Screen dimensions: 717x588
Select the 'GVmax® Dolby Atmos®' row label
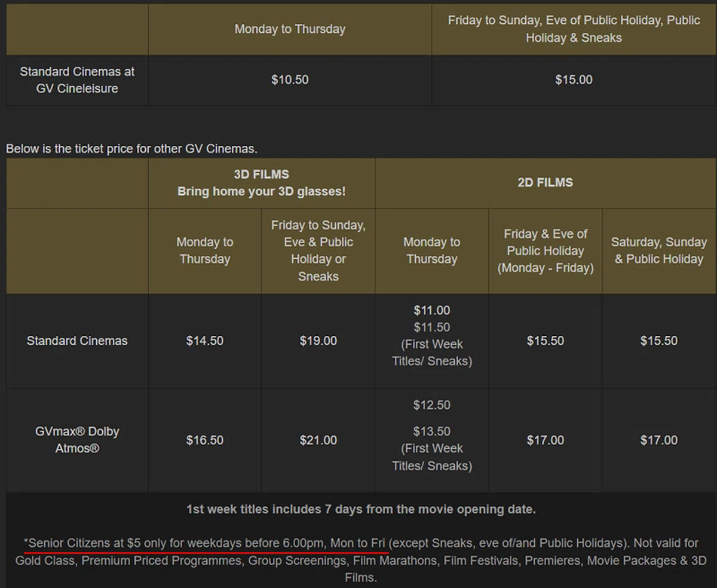click(x=77, y=440)
